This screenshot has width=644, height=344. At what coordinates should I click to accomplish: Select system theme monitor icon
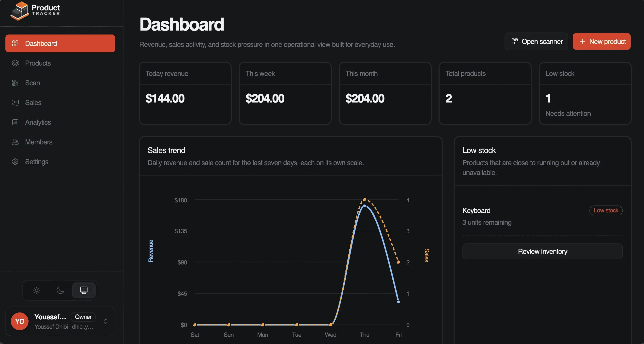point(84,290)
